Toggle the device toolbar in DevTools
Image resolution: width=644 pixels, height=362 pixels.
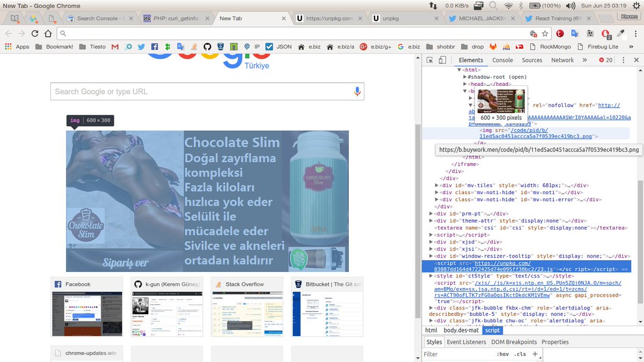click(443, 60)
